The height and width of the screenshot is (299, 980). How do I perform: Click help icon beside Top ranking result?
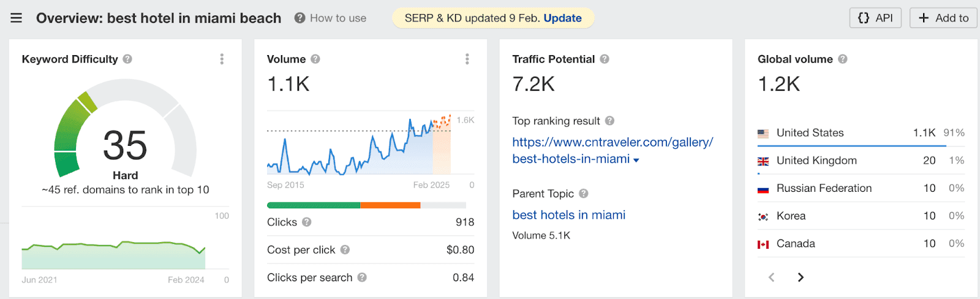click(x=609, y=121)
